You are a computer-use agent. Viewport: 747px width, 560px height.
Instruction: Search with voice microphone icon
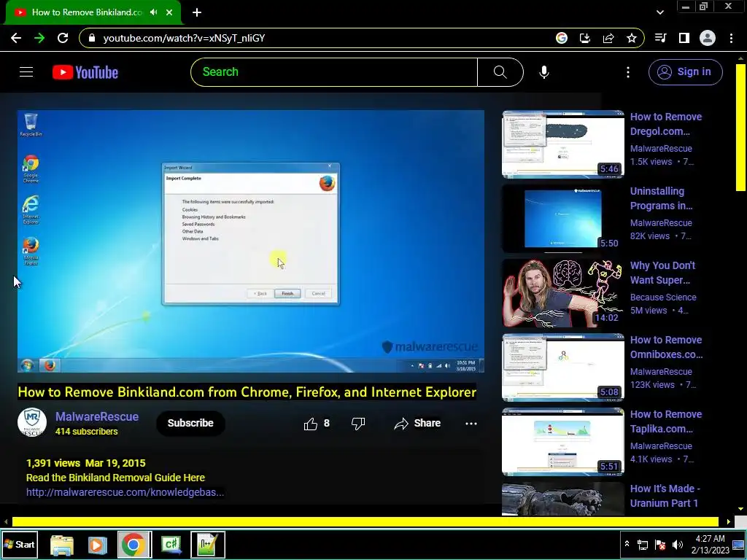tap(544, 72)
